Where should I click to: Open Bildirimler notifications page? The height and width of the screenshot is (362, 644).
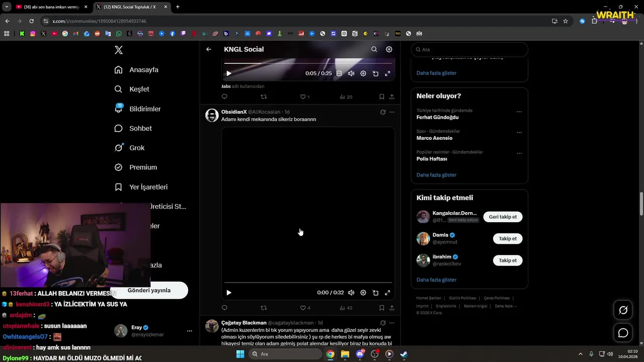pyautogui.click(x=138, y=109)
